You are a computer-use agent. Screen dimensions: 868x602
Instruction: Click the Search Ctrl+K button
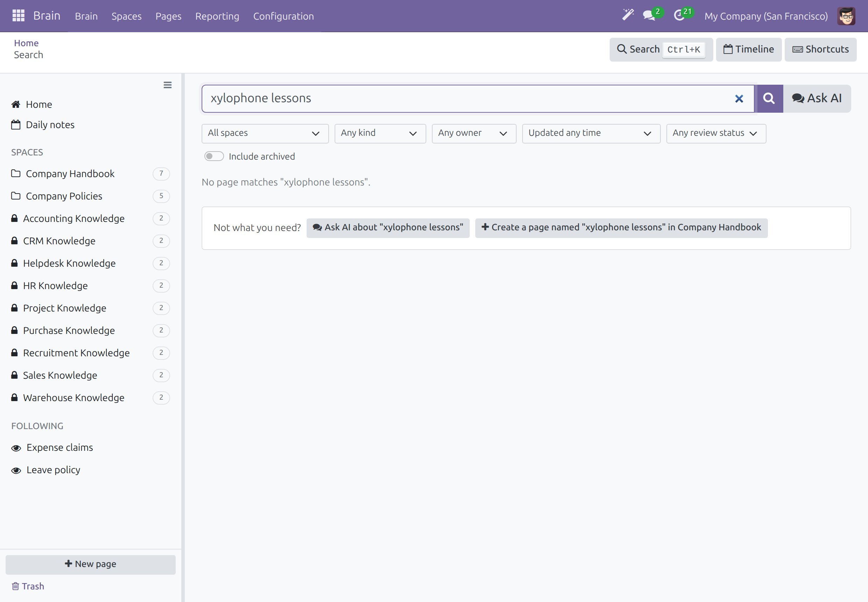pos(661,49)
